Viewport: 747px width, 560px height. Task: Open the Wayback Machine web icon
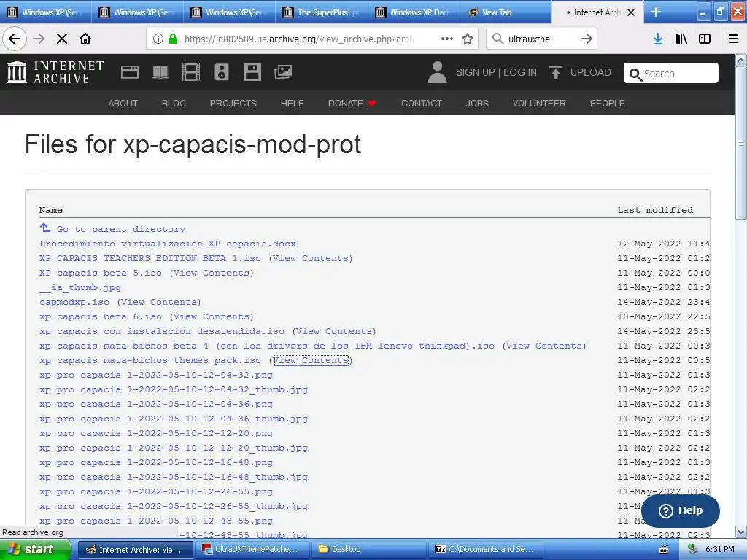(130, 72)
